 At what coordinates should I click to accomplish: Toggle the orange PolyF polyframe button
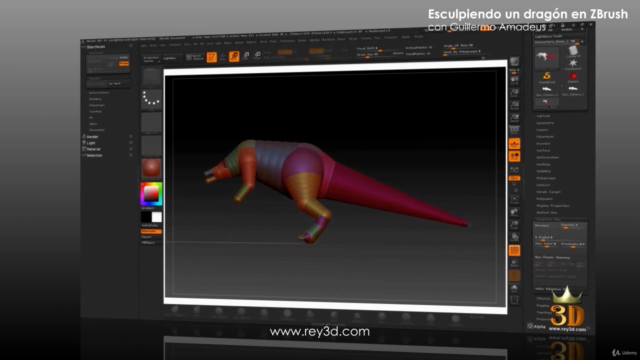(x=514, y=251)
